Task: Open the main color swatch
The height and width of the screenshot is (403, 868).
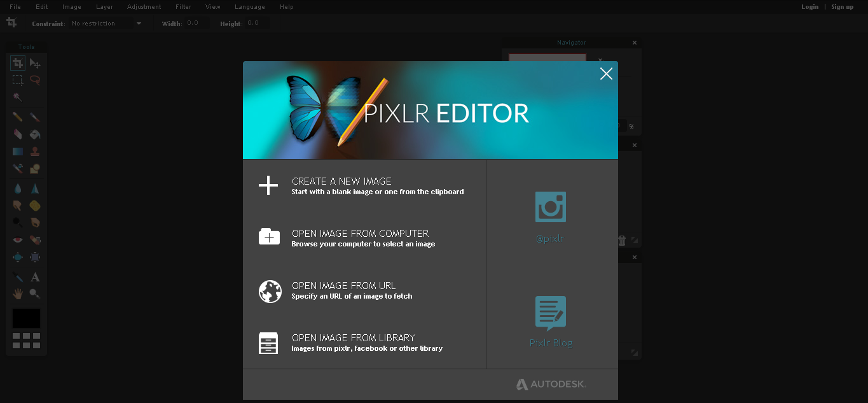Action: 26,318
